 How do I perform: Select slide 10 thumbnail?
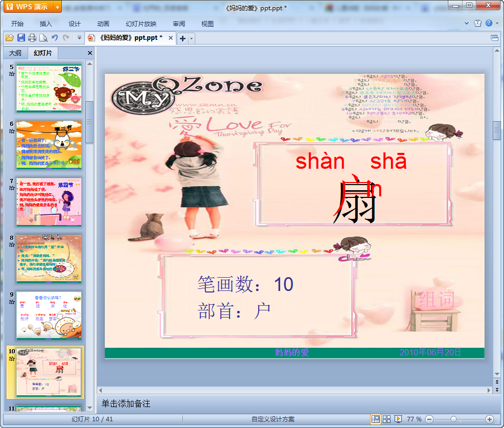tap(49, 372)
